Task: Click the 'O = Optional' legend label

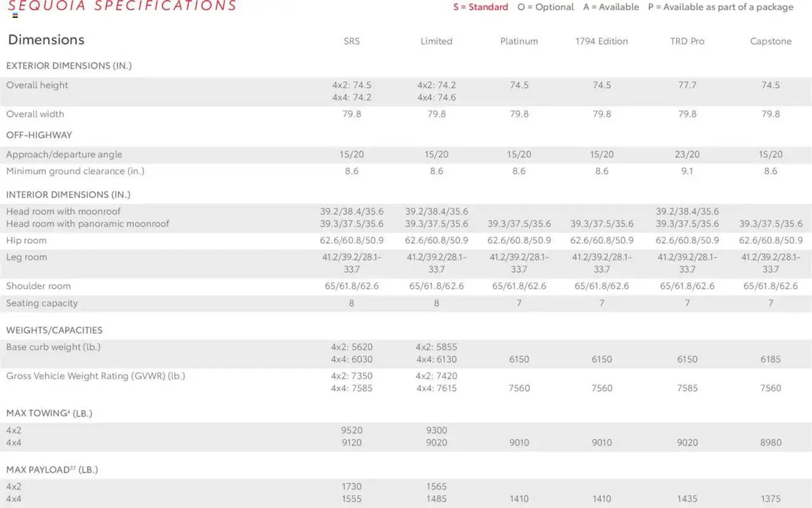Action: [546, 7]
